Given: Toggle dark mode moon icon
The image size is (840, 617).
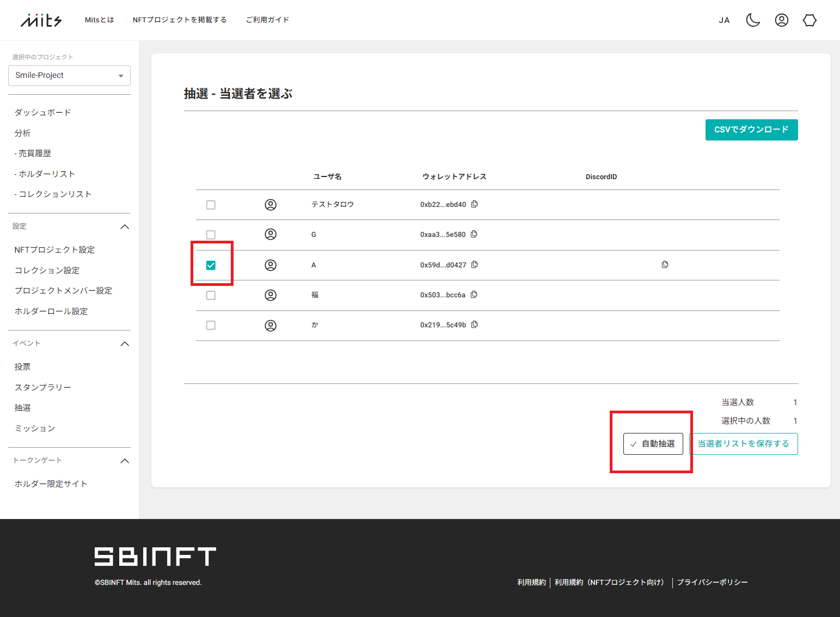Looking at the screenshot, I should tap(753, 20).
